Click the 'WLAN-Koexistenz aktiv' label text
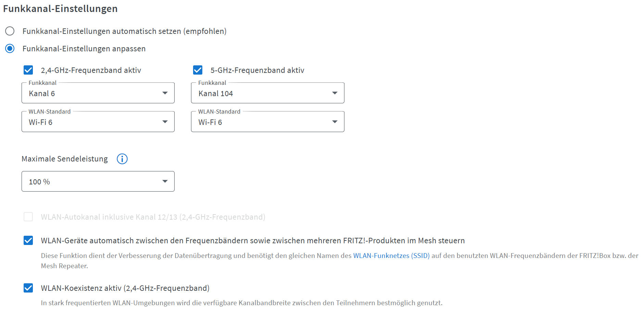644x311 pixels. click(x=81, y=288)
